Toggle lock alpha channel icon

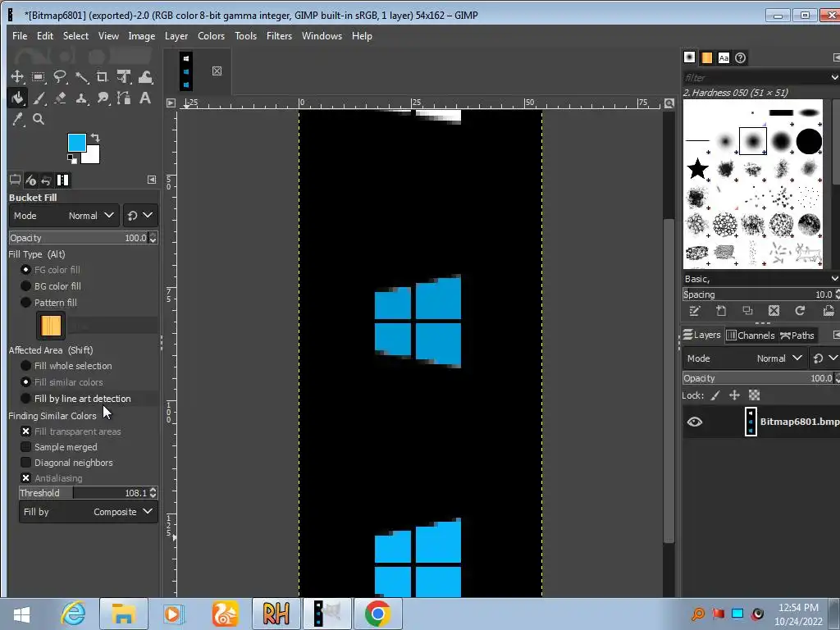(x=755, y=395)
